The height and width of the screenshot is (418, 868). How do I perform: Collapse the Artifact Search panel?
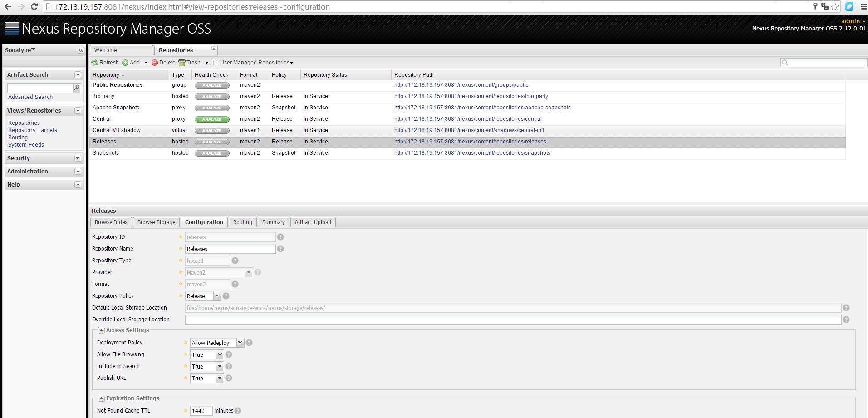coord(78,74)
